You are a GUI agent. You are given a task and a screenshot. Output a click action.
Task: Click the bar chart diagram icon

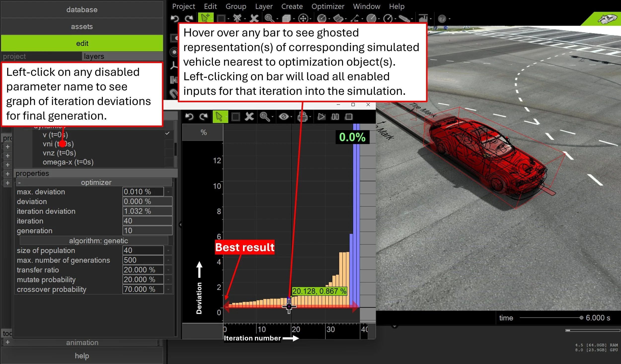tap(423, 18)
